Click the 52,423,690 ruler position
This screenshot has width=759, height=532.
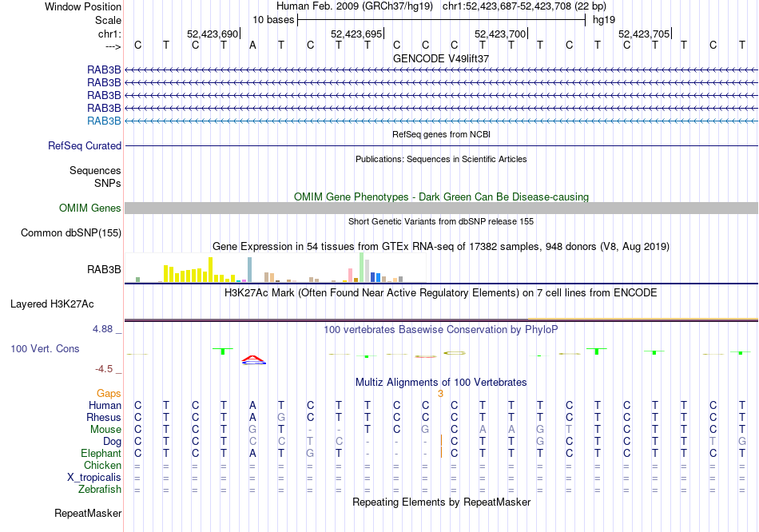[213, 34]
